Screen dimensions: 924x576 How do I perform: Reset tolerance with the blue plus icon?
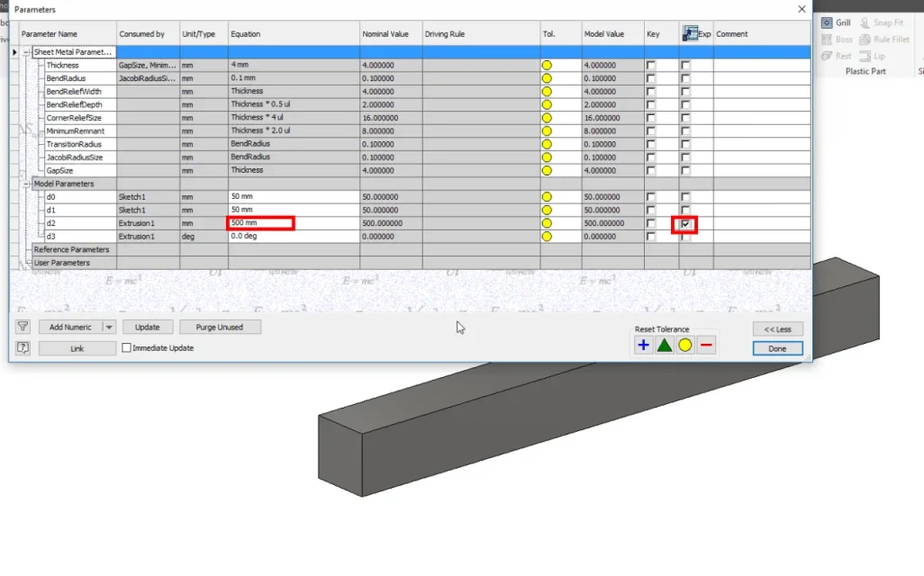point(644,345)
